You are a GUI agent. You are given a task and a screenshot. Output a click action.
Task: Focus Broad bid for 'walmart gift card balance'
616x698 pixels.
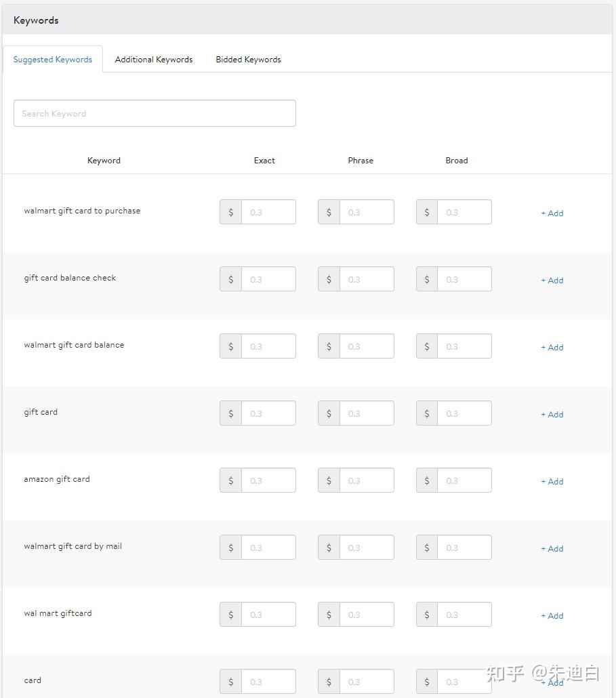[464, 346]
